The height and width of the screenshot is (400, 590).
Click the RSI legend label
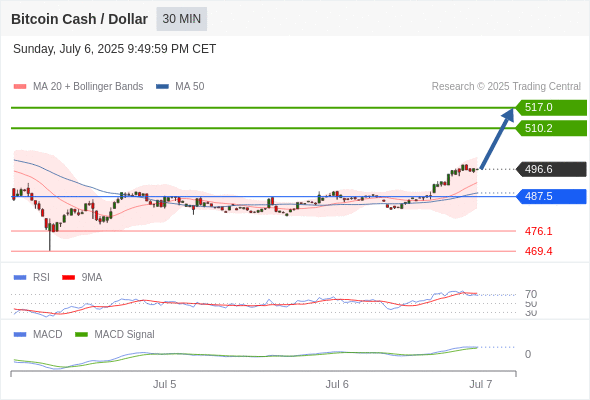[x=41, y=278]
